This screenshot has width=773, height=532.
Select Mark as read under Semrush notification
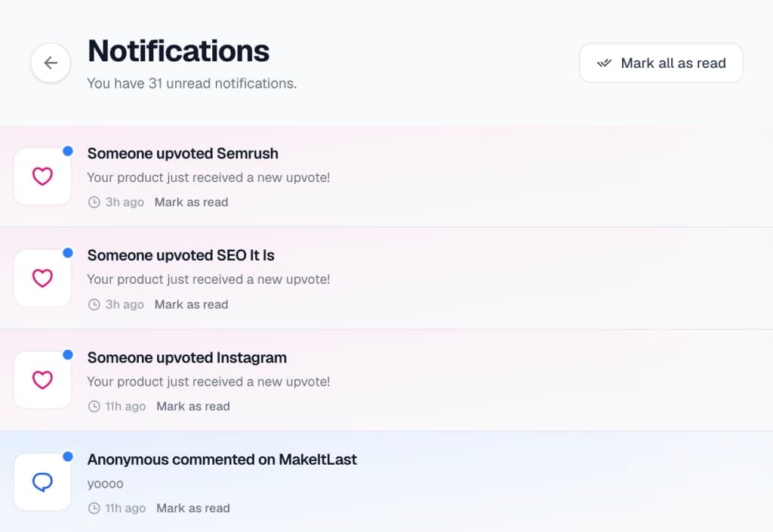tap(191, 201)
